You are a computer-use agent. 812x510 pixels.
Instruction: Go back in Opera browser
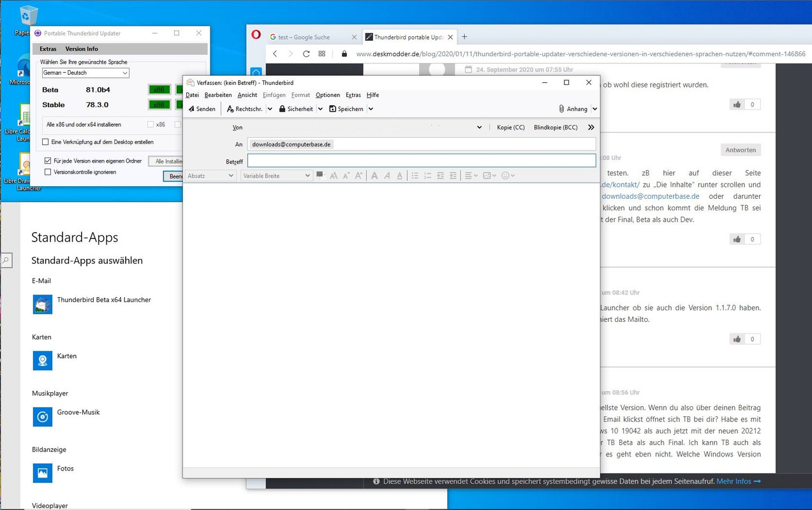[x=275, y=54]
